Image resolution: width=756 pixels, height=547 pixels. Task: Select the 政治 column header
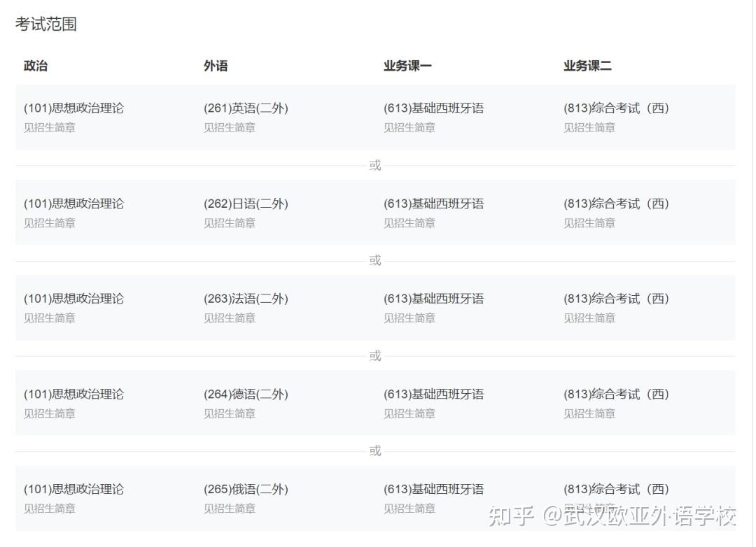click(x=36, y=66)
